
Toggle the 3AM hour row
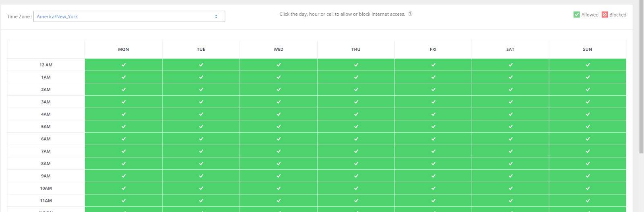tap(46, 102)
